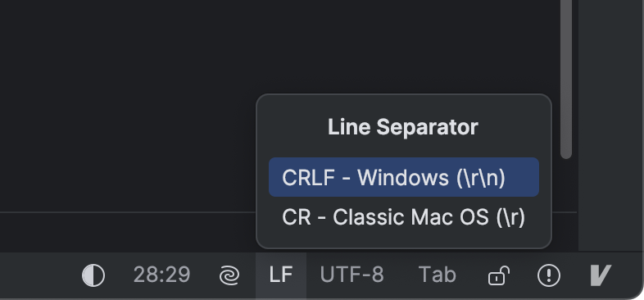This screenshot has height=300, width=644.
Task: Choose CR - Classic Mac OS (\r) option
Action: coord(404,217)
